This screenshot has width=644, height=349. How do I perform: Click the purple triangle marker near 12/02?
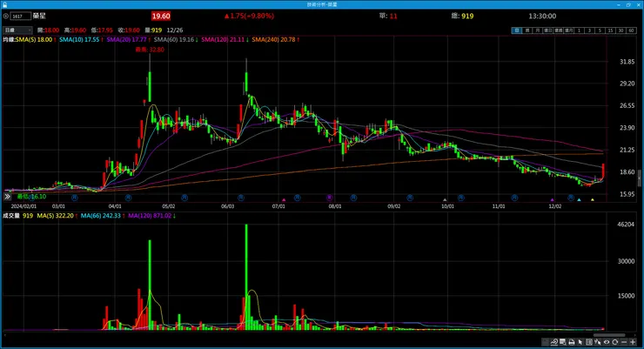tap(553, 200)
